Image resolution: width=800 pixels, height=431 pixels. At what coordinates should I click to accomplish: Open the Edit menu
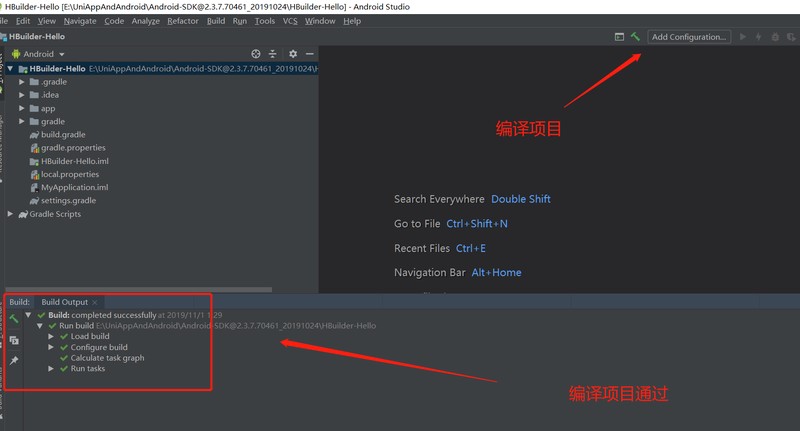click(x=23, y=21)
